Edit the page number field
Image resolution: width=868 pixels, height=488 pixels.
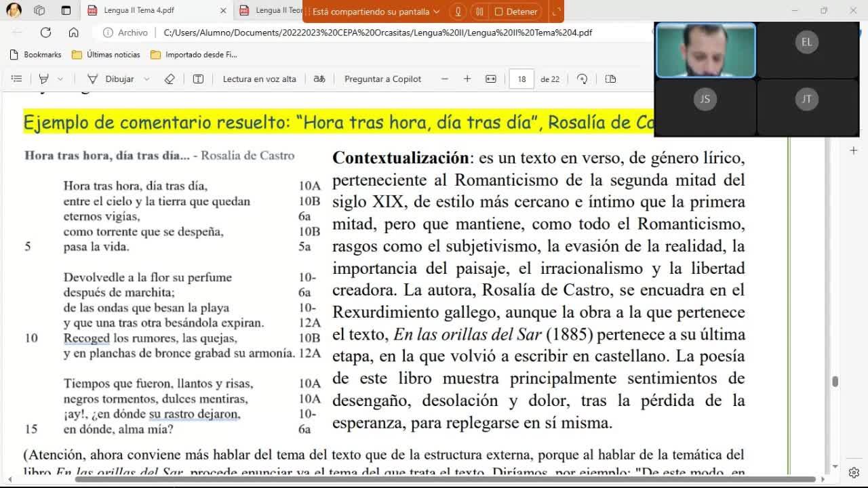(x=521, y=79)
